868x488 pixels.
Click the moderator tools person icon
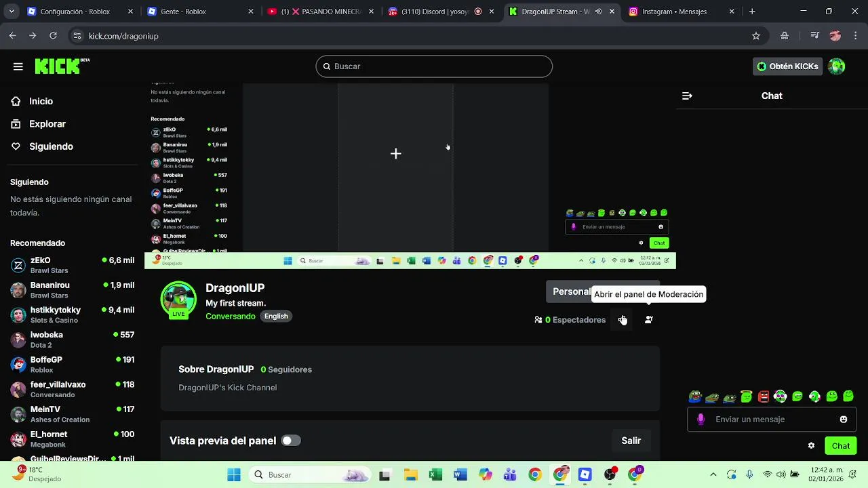pos(649,320)
